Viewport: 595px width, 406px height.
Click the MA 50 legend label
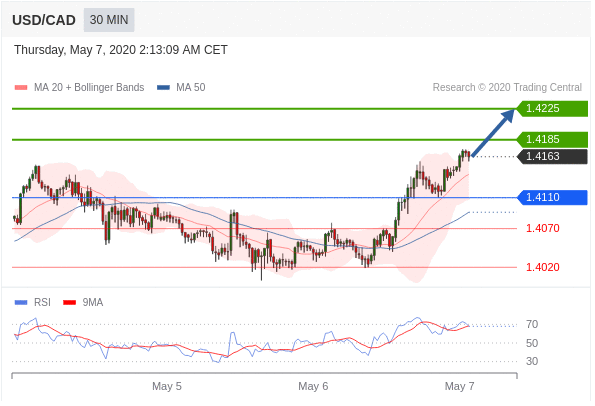click(190, 87)
